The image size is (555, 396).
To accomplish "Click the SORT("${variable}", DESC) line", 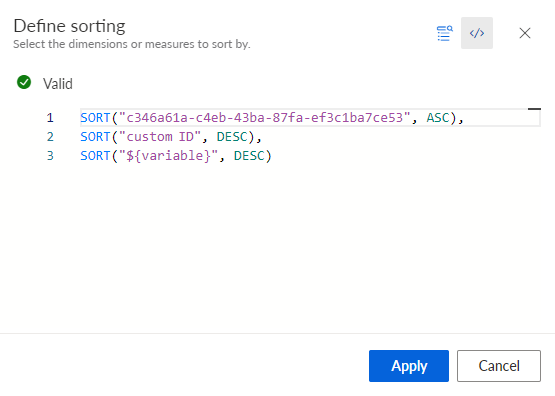I will click(176, 156).
